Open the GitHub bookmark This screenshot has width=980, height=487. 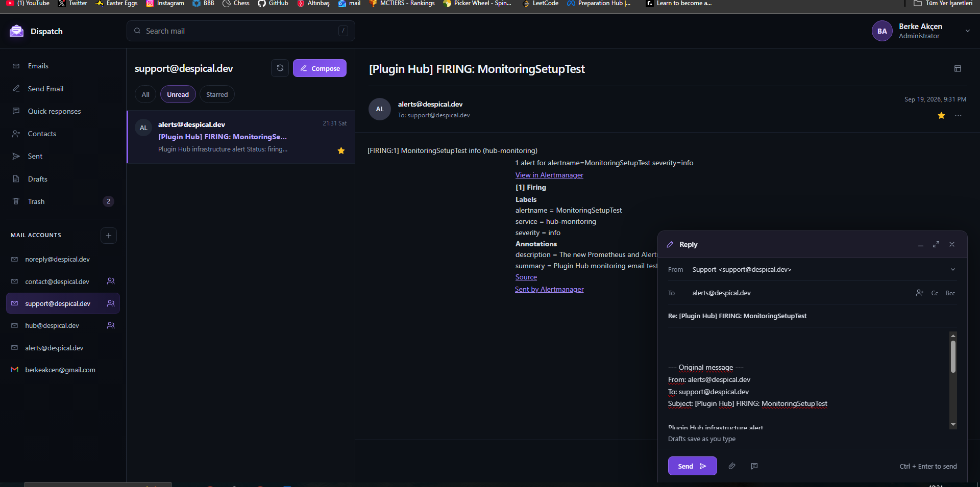pyautogui.click(x=273, y=3)
